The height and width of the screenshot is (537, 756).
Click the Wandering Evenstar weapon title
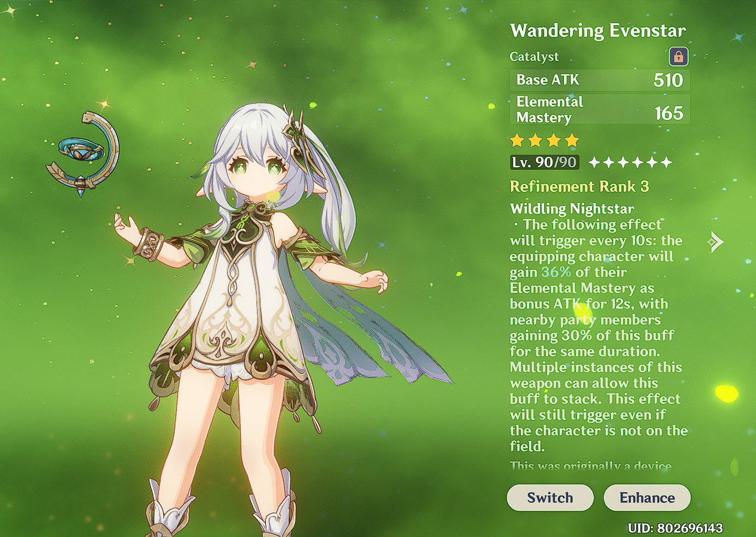(x=598, y=31)
